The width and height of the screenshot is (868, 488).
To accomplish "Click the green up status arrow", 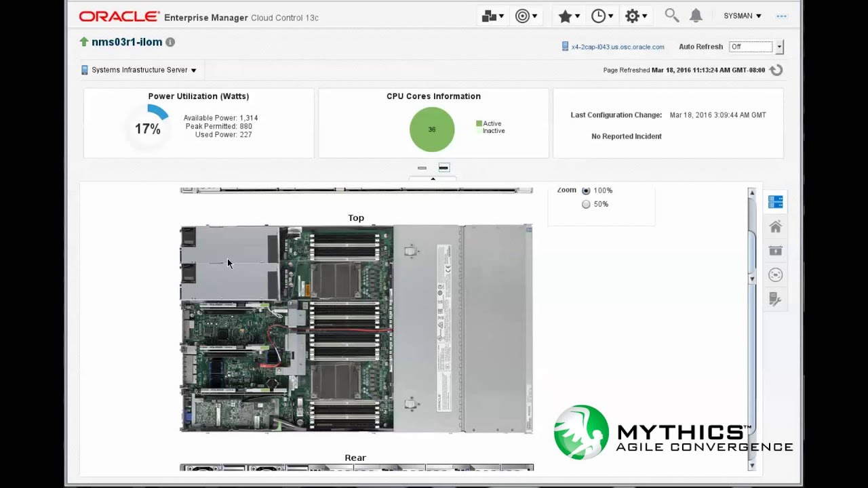I will pyautogui.click(x=84, y=42).
